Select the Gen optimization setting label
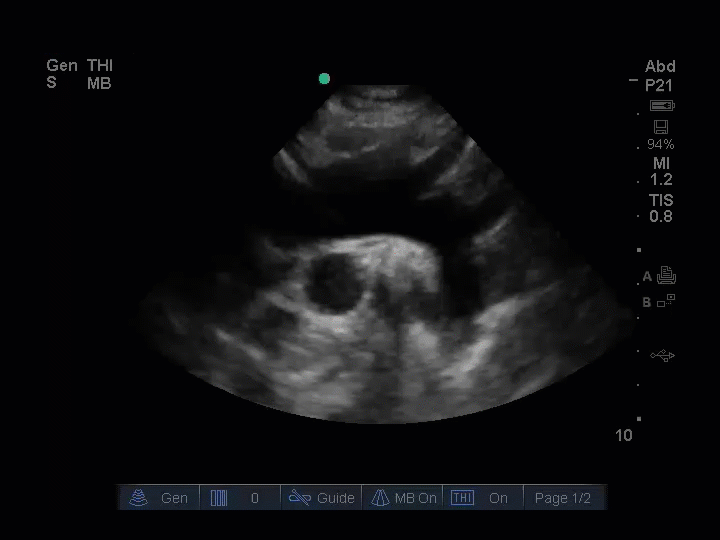The image size is (720, 540). (174, 498)
